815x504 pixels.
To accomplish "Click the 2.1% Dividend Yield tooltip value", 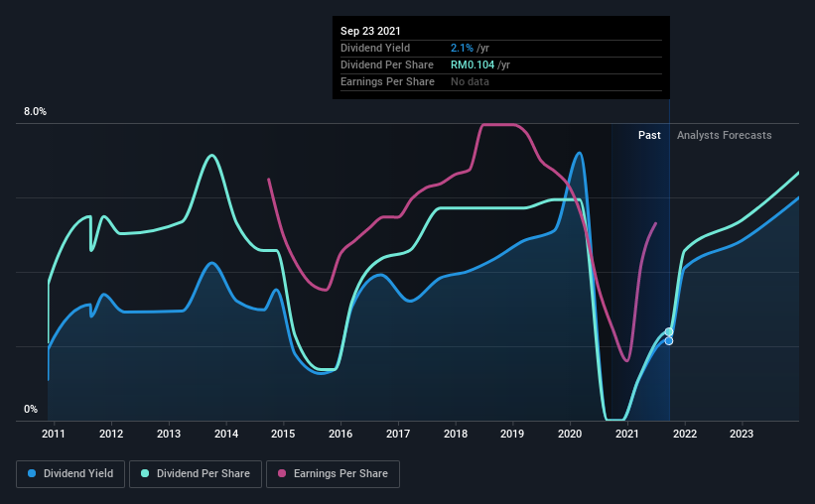I will coord(462,48).
